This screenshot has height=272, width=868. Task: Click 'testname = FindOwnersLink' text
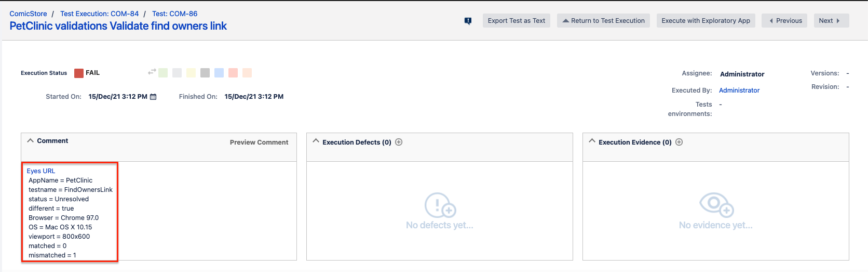[71, 190]
